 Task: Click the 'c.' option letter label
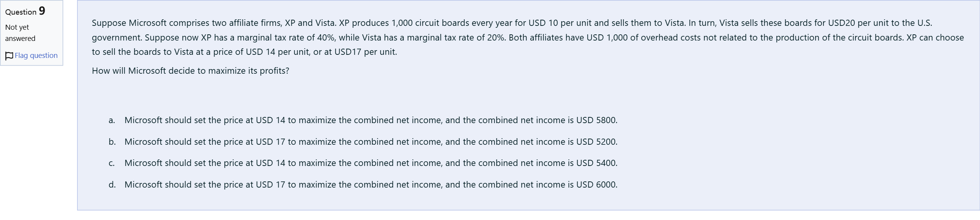[112, 163]
